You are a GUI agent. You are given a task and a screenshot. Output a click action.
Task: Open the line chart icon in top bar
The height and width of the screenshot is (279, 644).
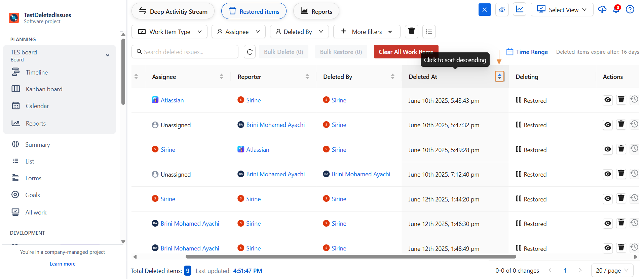pyautogui.click(x=520, y=9)
